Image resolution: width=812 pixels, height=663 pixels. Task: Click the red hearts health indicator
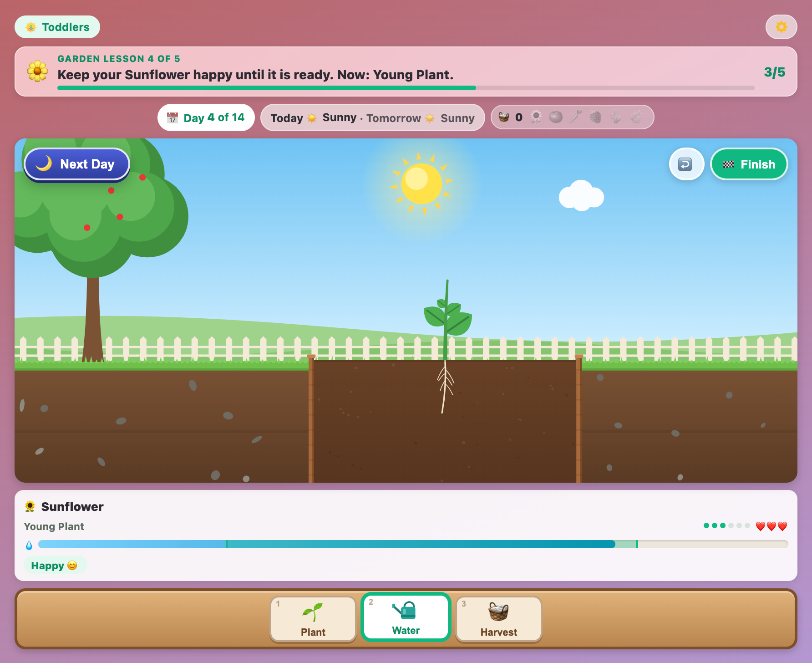771,526
